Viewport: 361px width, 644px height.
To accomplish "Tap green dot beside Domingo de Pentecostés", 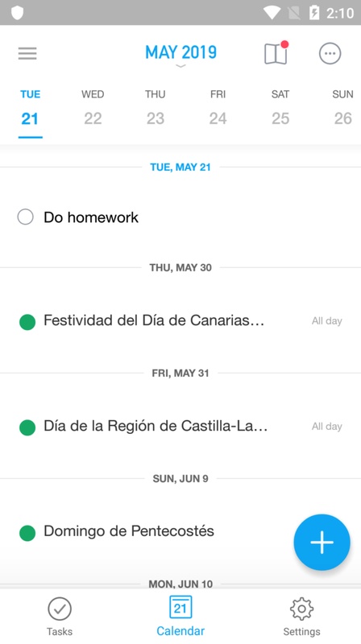I will click(x=27, y=533).
